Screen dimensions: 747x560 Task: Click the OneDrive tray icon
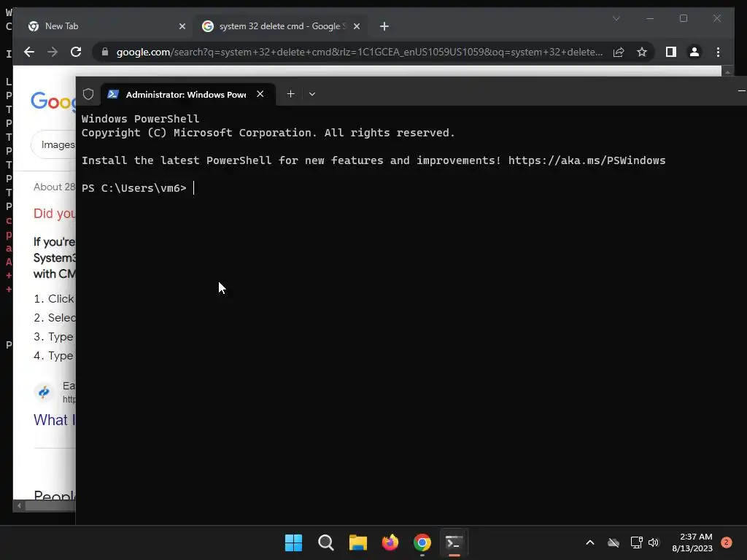(614, 542)
